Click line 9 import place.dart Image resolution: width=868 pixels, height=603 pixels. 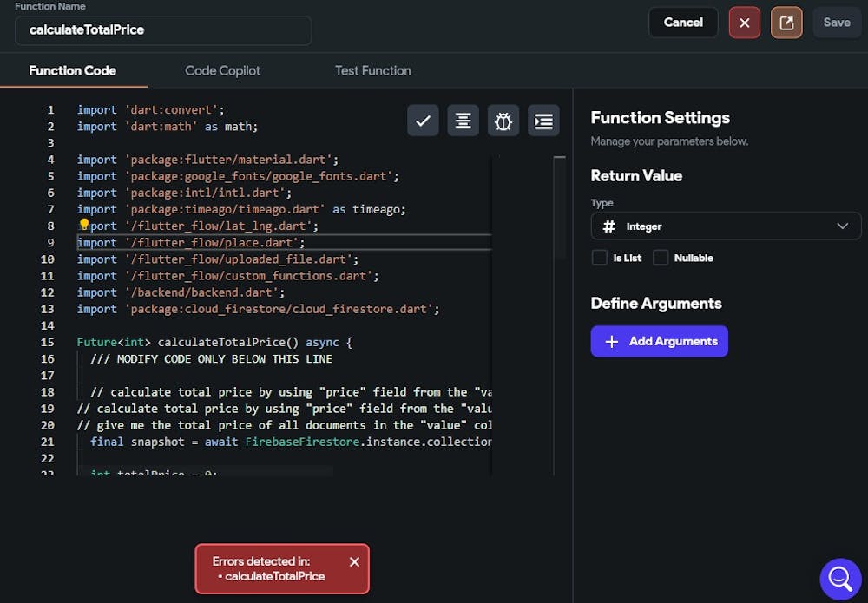click(191, 242)
